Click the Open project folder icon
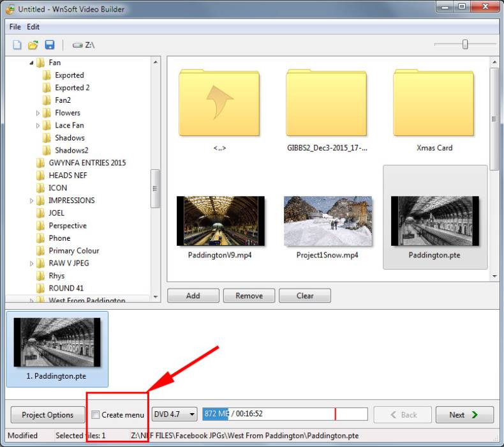 click(33, 45)
